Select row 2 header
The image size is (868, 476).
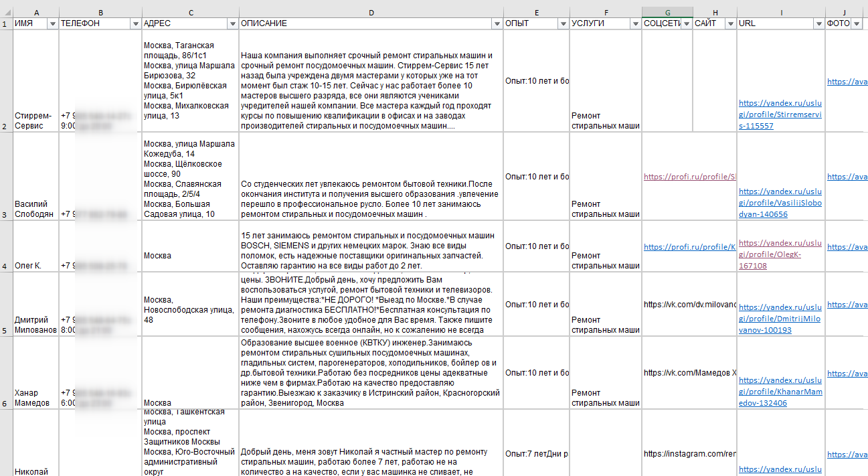(6, 81)
